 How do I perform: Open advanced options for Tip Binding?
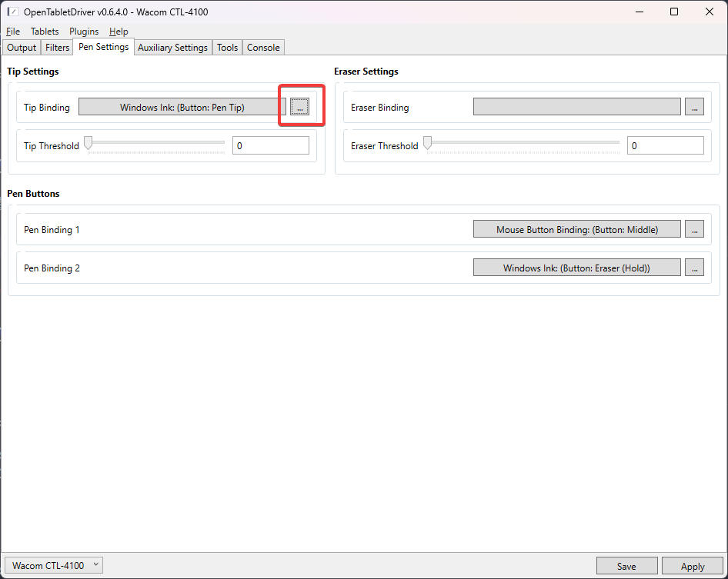click(x=299, y=106)
